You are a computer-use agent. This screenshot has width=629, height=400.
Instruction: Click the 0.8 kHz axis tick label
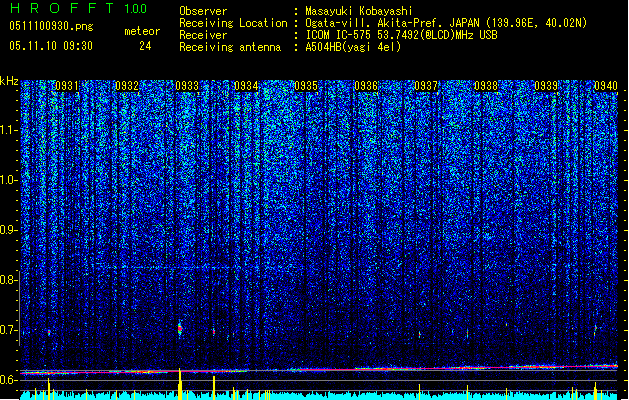9,280
